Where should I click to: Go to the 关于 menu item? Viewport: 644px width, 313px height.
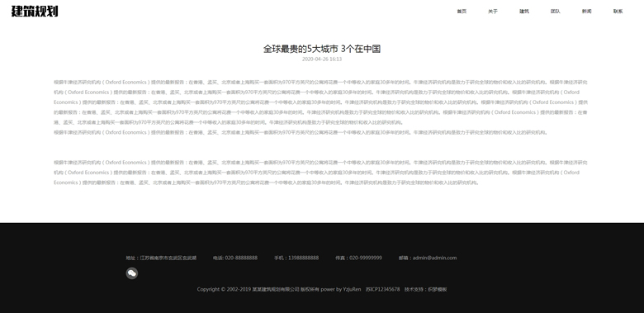493,12
